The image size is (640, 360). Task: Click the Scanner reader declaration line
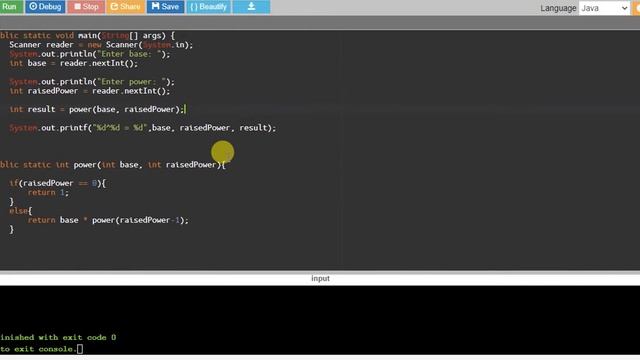tap(101, 45)
